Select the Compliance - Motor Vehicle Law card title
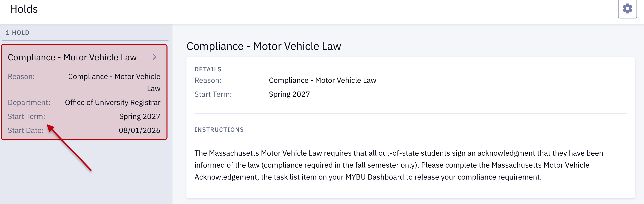The height and width of the screenshot is (204, 644). click(72, 57)
